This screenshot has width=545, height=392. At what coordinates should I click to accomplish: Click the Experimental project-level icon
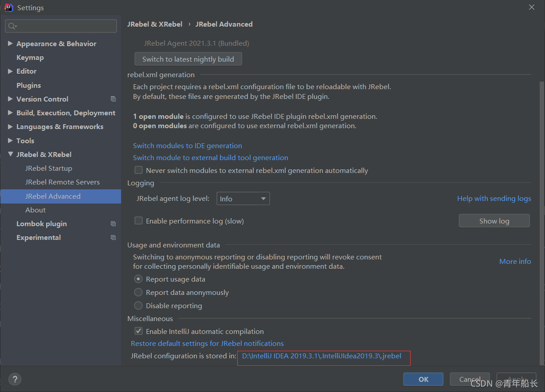pyautogui.click(x=113, y=237)
